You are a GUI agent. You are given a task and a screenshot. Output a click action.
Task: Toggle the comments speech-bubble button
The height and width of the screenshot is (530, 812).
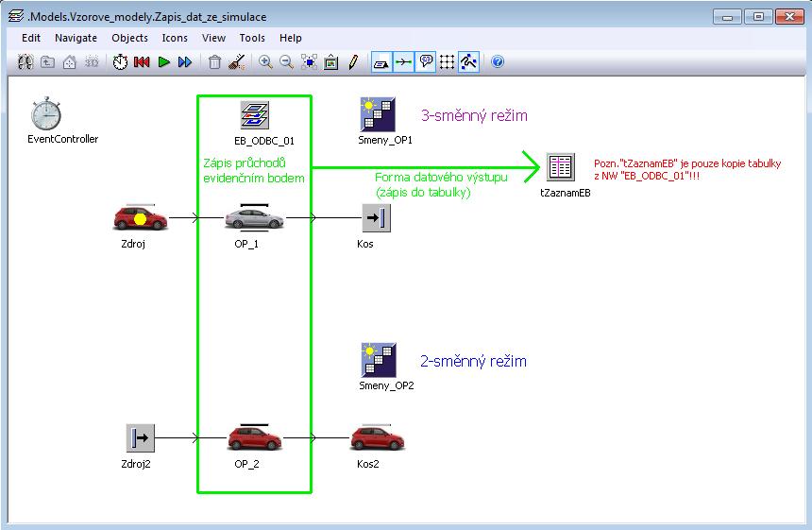(x=426, y=62)
